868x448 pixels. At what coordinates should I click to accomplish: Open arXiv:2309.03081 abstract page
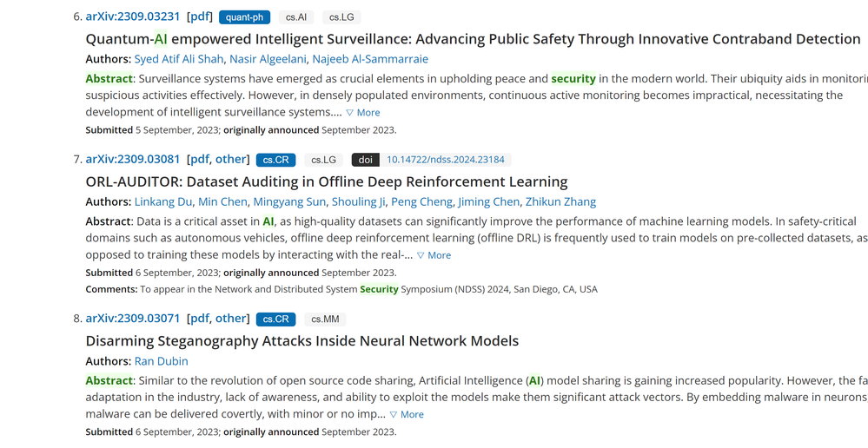pos(133,159)
